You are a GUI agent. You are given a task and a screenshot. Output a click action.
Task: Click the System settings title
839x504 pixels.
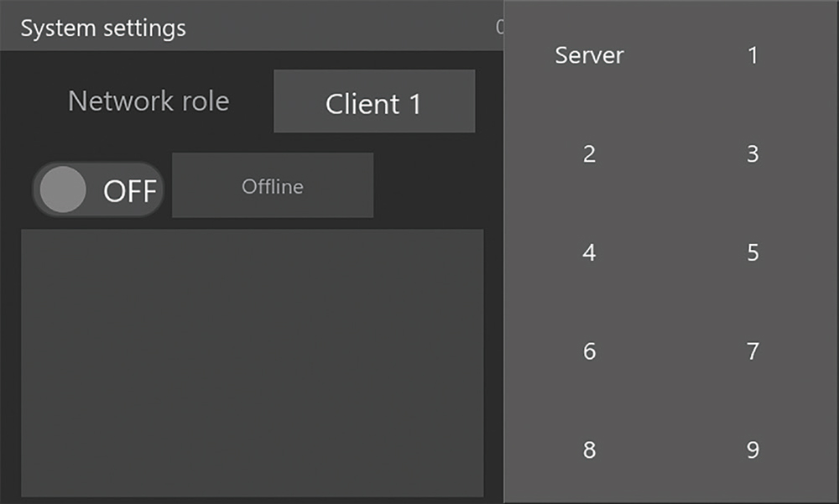tap(103, 28)
